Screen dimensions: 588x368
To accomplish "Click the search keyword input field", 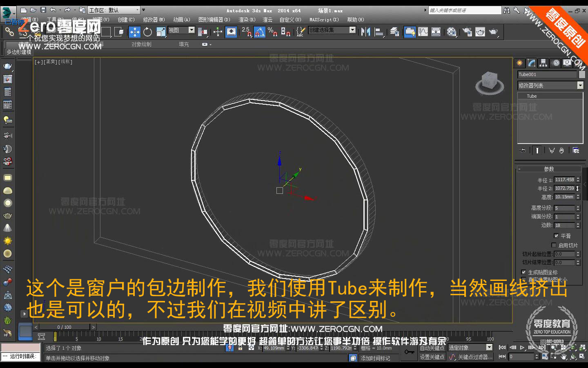I will [x=465, y=10].
